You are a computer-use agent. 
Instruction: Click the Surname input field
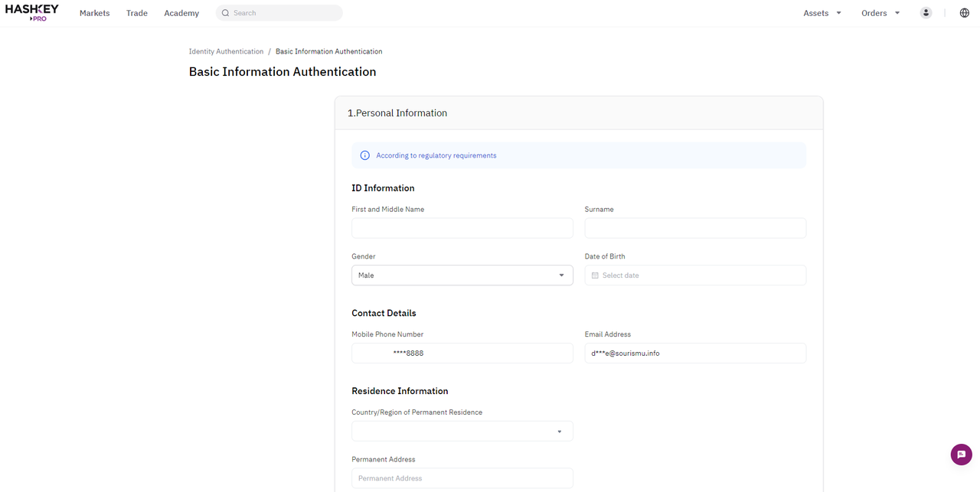click(x=694, y=227)
